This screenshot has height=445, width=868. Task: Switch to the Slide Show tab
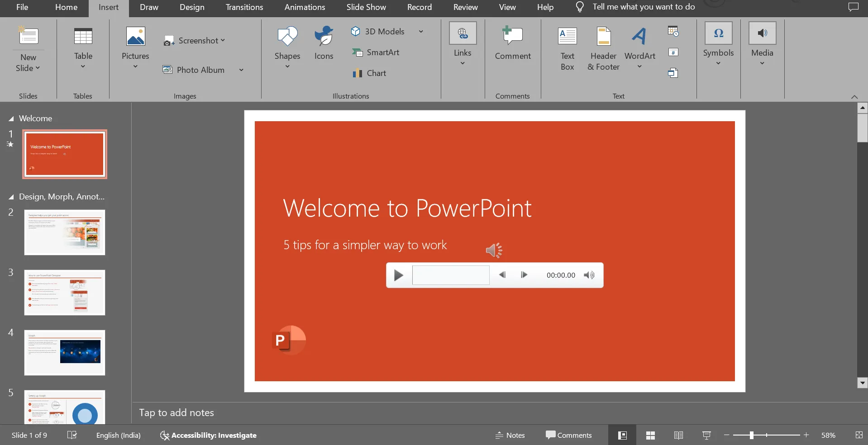pyautogui.click(x=366, y=7)
